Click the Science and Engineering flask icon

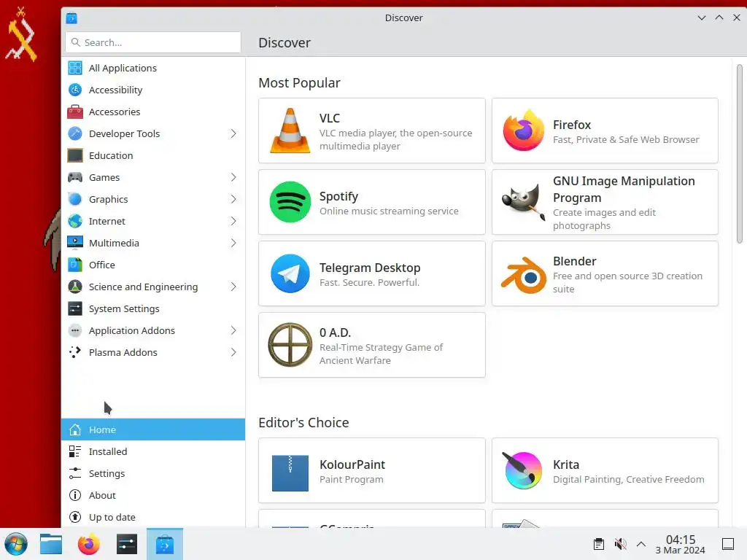tap(75, 287)
